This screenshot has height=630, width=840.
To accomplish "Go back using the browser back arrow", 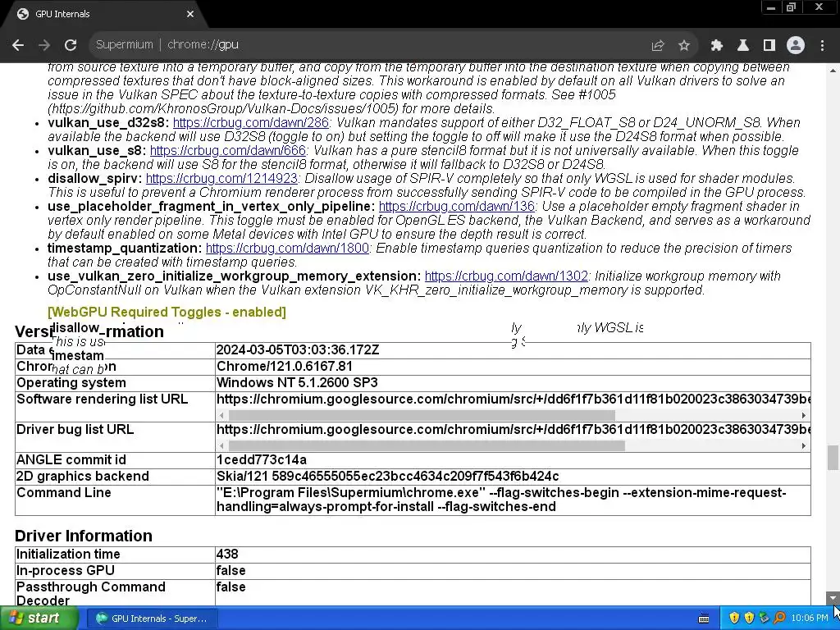I will (x=18, y=45).
